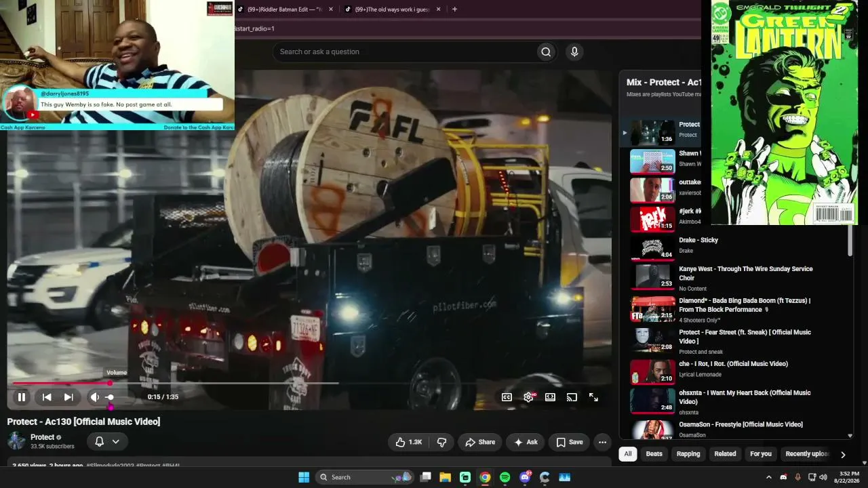Open the Windows Start menu
Viewport: 868px width, 488px height.
[304, 477]
